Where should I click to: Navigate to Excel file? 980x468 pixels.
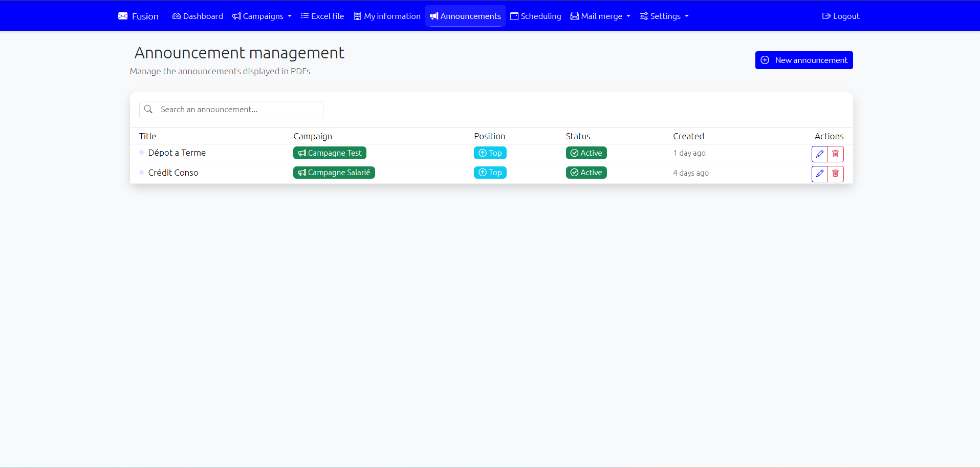tap(322, 16)
